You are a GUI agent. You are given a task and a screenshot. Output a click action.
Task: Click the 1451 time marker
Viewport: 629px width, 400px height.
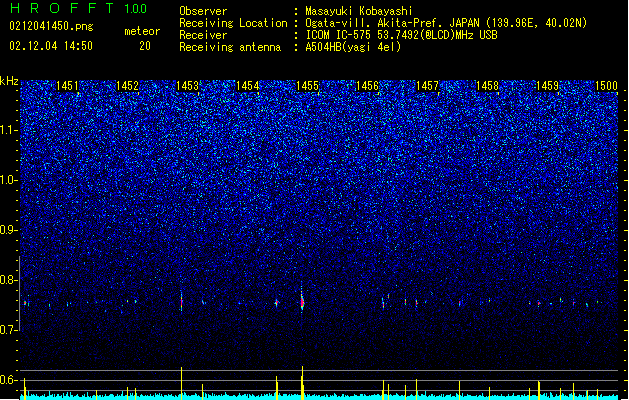click(67, 86)
